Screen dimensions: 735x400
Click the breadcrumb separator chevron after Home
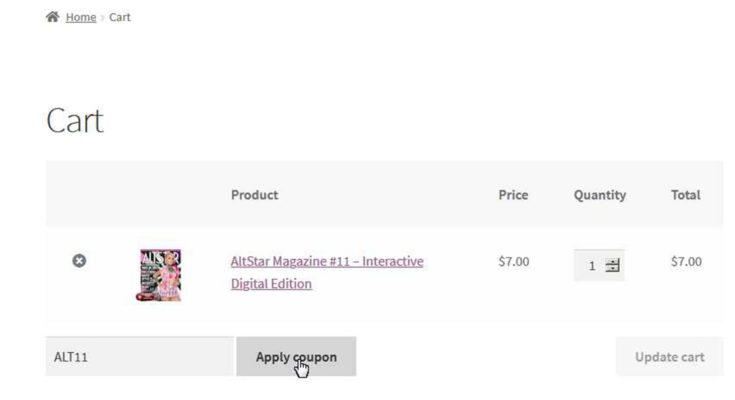(x=103, y=18)
